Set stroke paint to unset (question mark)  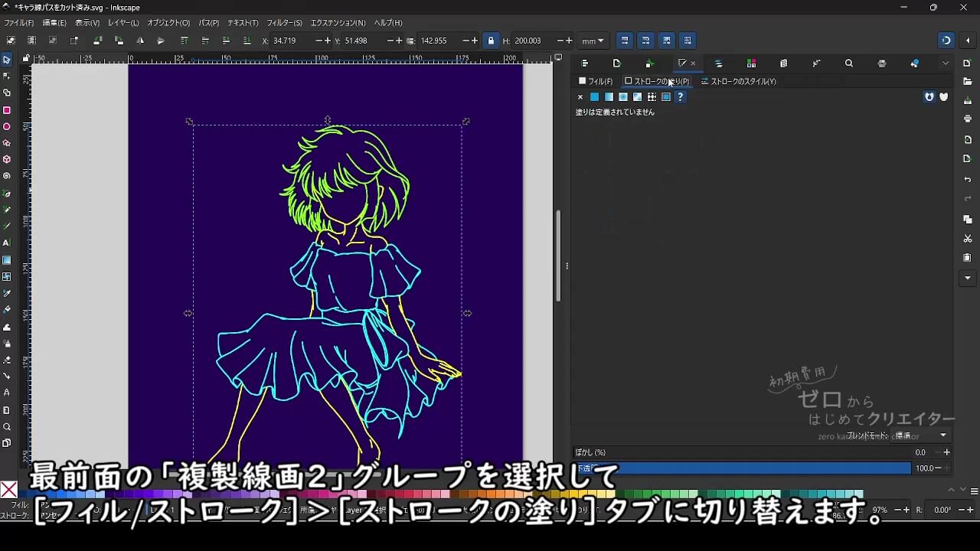680,97
